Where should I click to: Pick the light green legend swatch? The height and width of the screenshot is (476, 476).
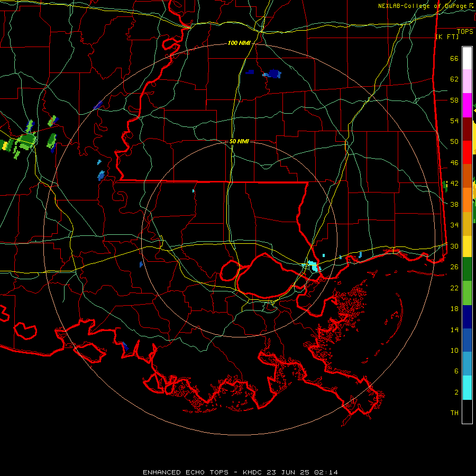[467, 293]
